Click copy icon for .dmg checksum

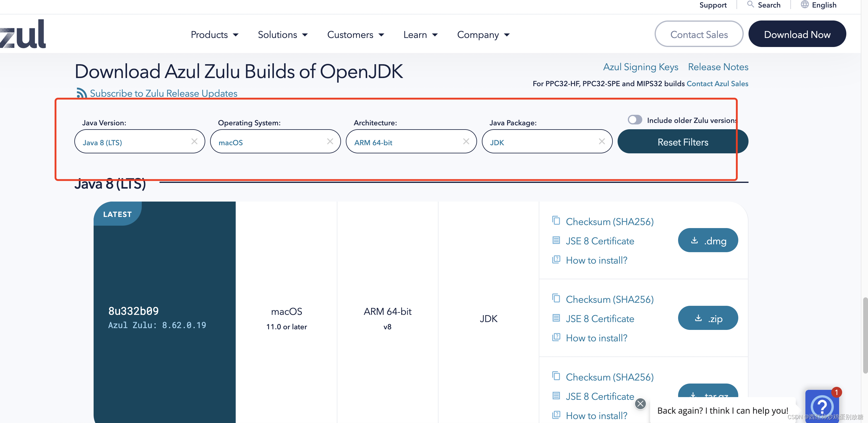pyautogui.click(x=556, y=221)
